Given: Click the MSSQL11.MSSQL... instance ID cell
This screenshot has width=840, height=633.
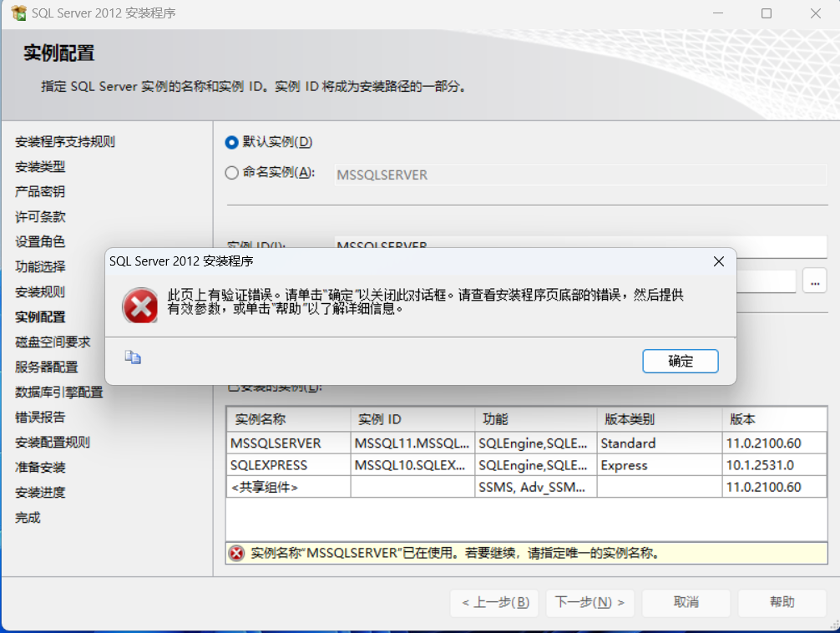Looking at the screenshot, I should click(x=412, y=443).
